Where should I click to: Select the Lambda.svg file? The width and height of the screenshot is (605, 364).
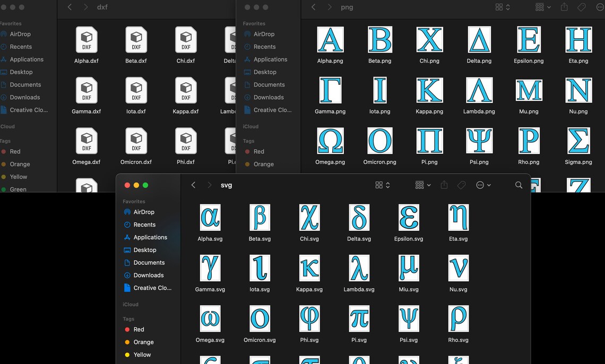[359, 268]
